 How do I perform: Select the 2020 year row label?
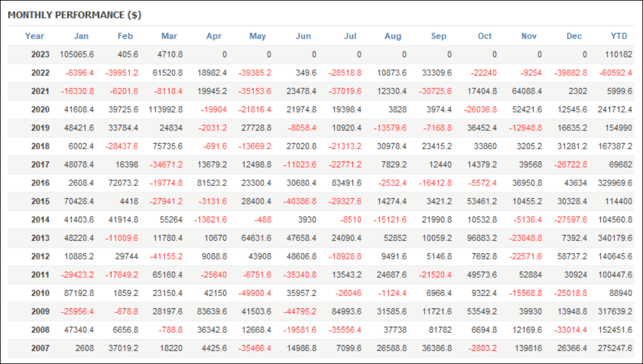click(x=40, y=110)
